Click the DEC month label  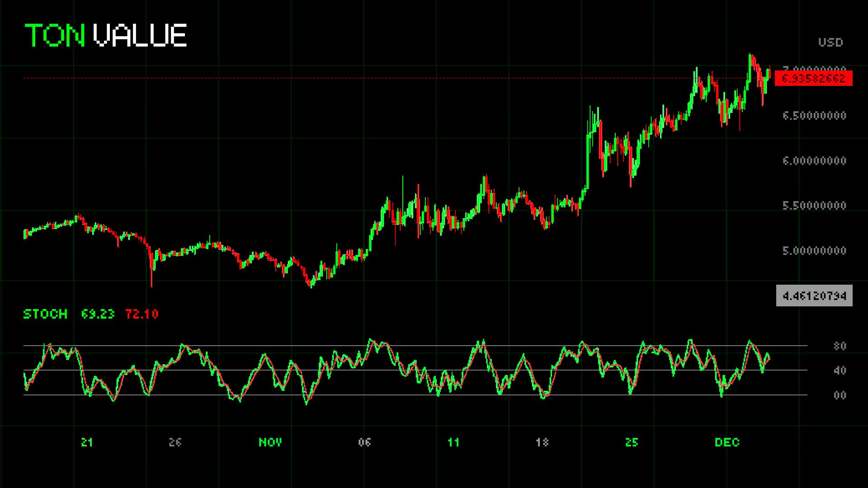(727, 442)
